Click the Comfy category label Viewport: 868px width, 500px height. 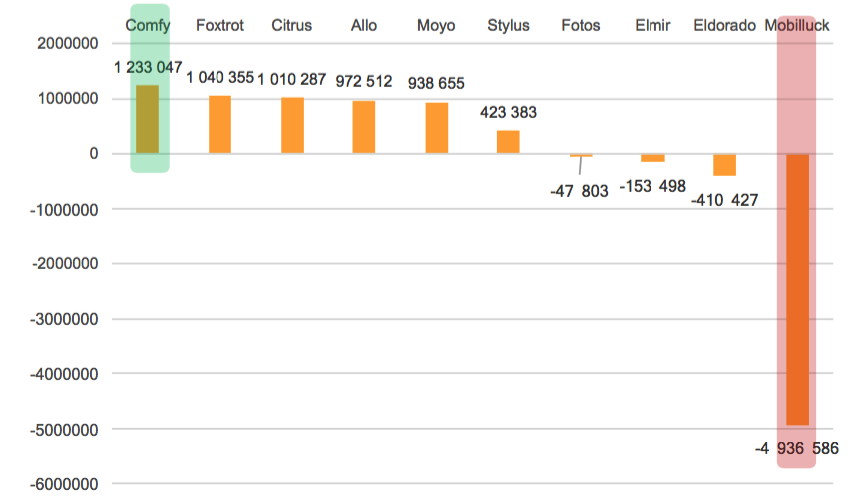[x=148, y=25]
